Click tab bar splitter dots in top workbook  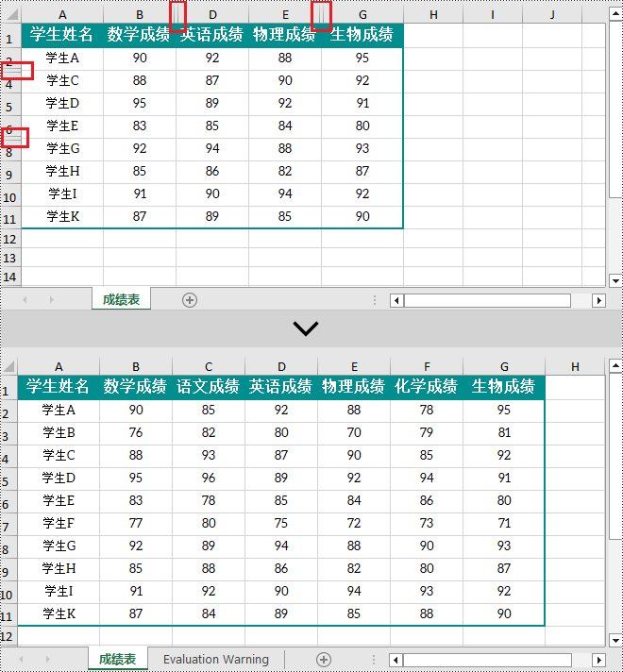point(375,300)
